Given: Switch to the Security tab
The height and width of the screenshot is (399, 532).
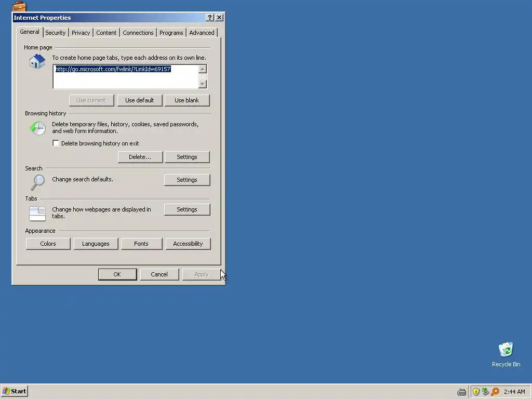Looking at the screenshot, I should coord(55,33).
